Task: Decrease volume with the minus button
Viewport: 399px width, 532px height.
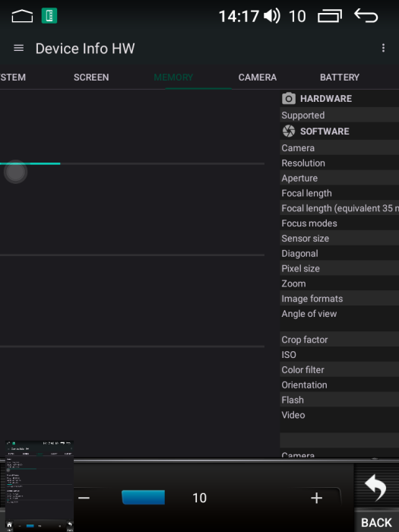Action: [x=84, y=498]
